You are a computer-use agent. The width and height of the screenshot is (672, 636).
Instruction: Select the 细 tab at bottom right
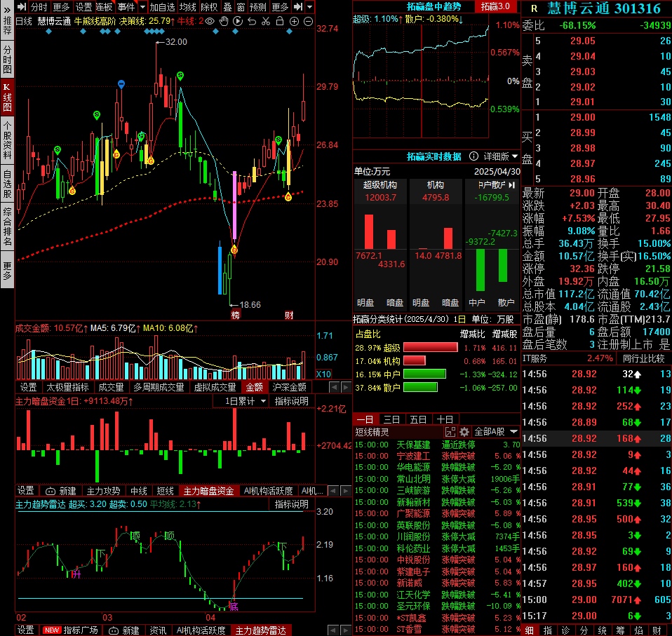click(530, 630)
